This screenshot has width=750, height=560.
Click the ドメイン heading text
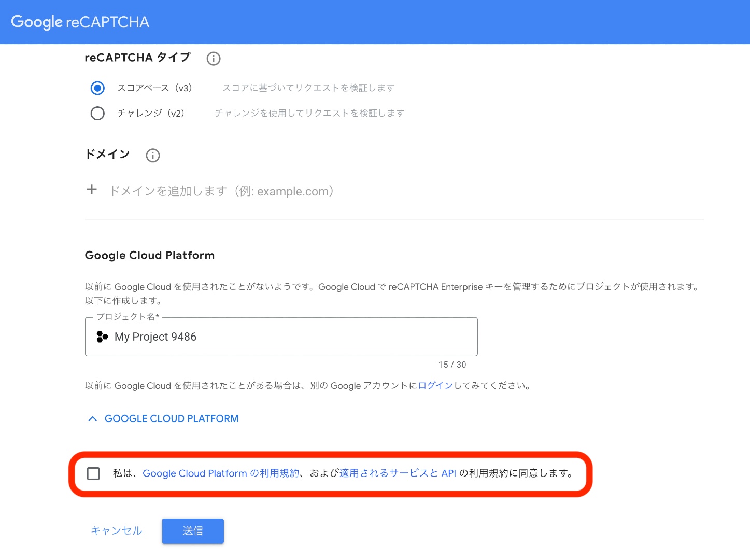point(107,155)
